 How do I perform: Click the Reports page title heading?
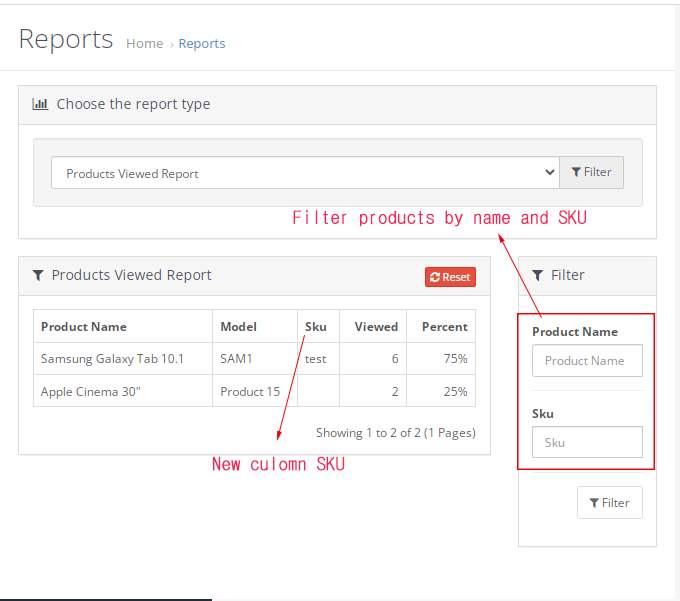tap(66, 39)
